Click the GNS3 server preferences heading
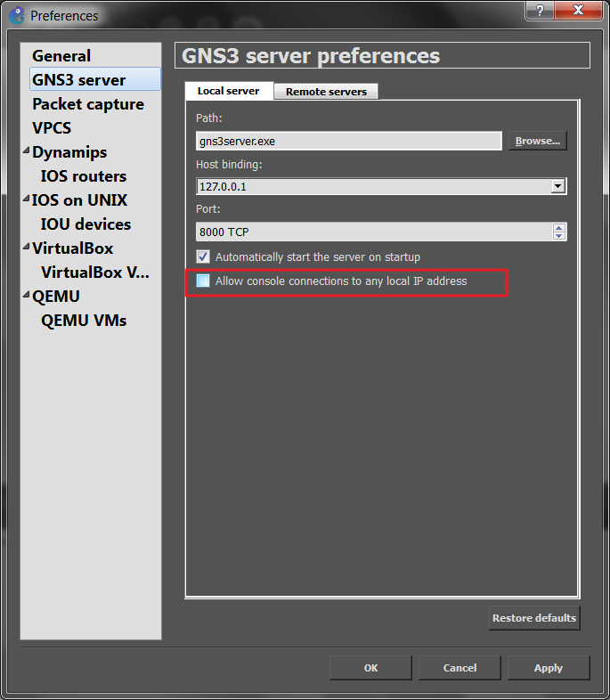This screenshot has height=700, width=610. [311, 56]
